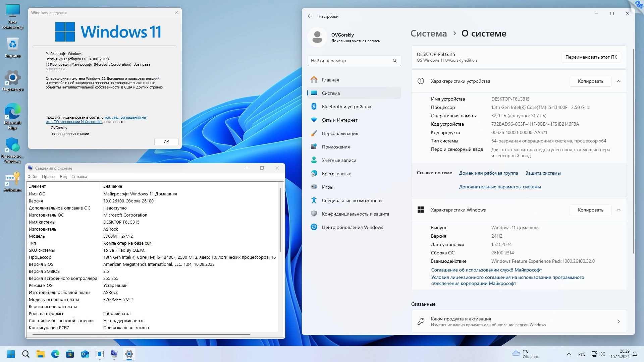644x362 pixels.
Task: Click back arrow in Настройки window
Action: (310, 16)
